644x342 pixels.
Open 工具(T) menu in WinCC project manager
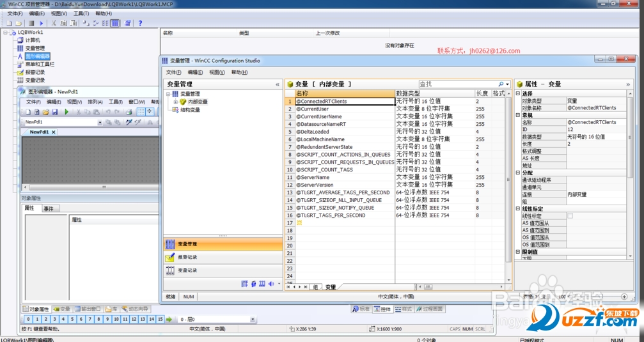click(x=81, y=13)
